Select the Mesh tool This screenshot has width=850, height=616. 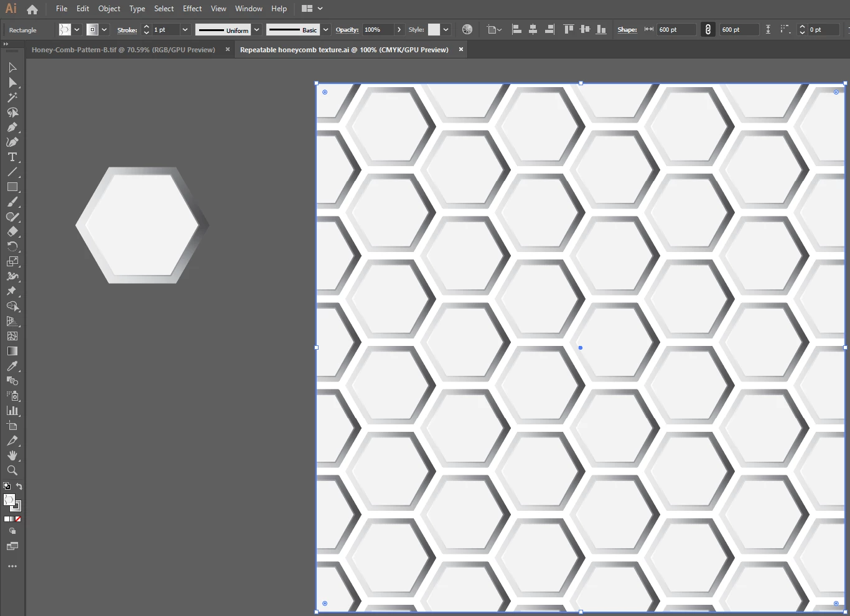[x=12, y=336]
